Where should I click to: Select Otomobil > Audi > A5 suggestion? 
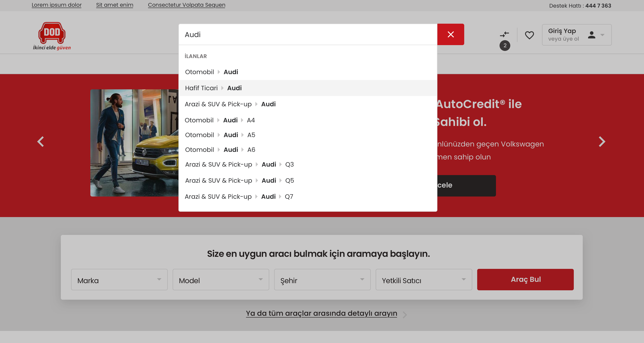(308, 135)
